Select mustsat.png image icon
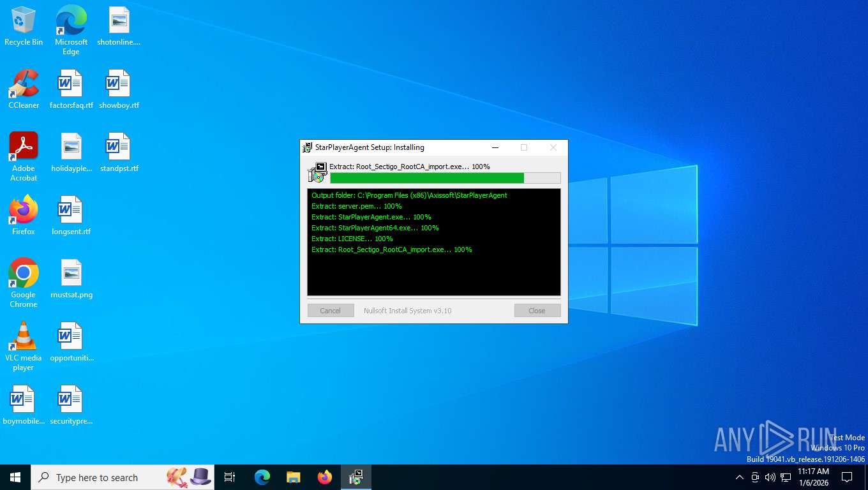The image size is (868, 490). click(x=71, y=279)
